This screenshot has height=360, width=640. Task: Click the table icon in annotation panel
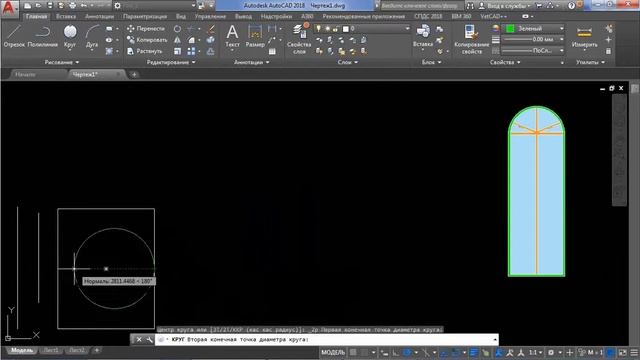[x=272, y=51]
